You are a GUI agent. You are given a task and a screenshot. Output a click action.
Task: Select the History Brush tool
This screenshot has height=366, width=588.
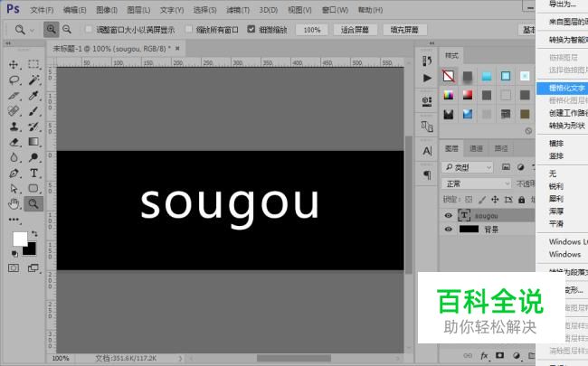click(x=33, y=127)
